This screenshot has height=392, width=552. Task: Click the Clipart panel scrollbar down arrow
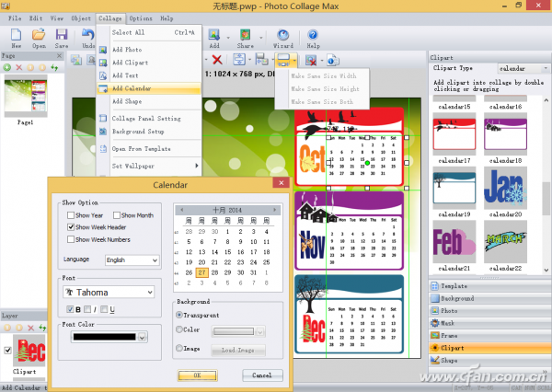pyautogui.click(x=546, y=271)
